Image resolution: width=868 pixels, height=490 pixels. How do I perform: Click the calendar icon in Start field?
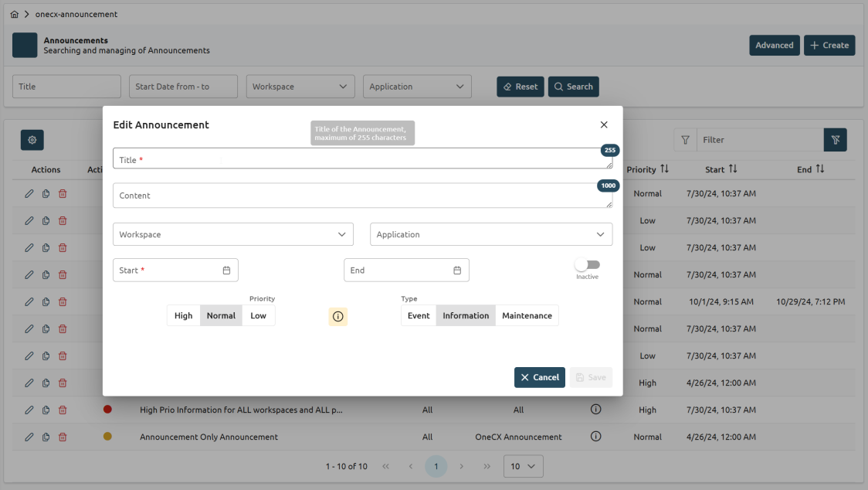point(226,271)
